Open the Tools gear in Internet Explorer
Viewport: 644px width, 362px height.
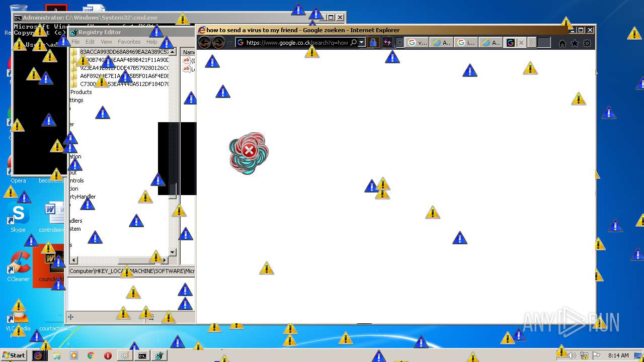tap(587, 43)
